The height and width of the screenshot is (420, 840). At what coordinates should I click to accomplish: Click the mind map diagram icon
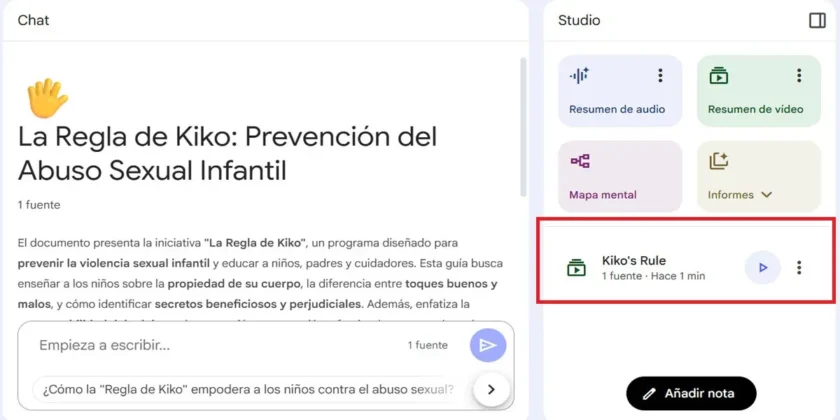[580, 161]
